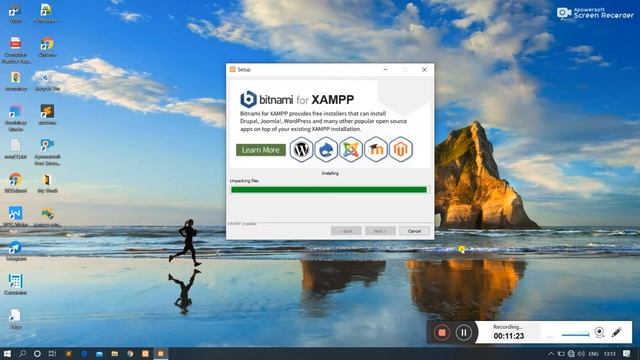Select the Telegram desktop shortcut
The image size is (640, 360).
pyautogui.click(x=16, y=251)
